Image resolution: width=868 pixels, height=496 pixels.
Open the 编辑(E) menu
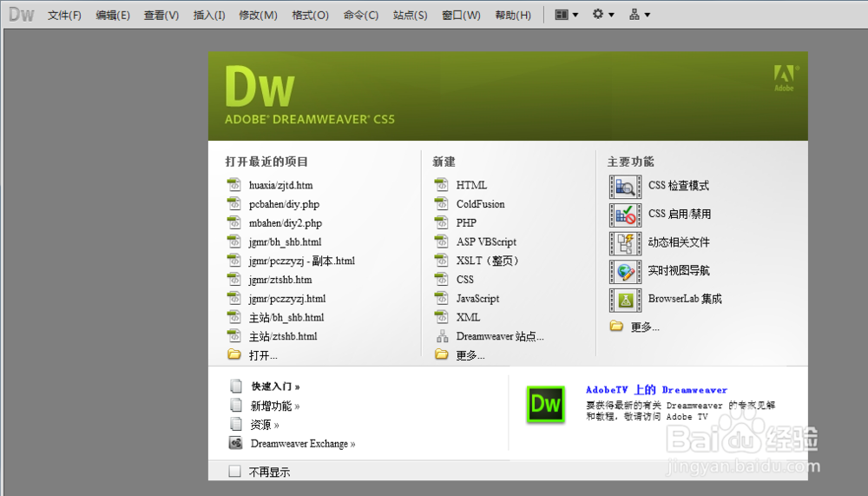coord(112,15)
